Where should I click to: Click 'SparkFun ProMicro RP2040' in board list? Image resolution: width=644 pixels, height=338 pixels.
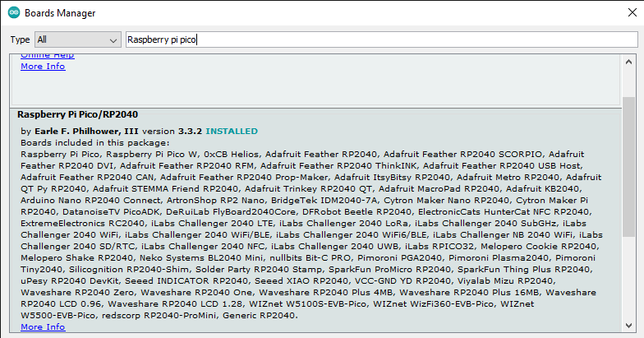coord(389,270)
